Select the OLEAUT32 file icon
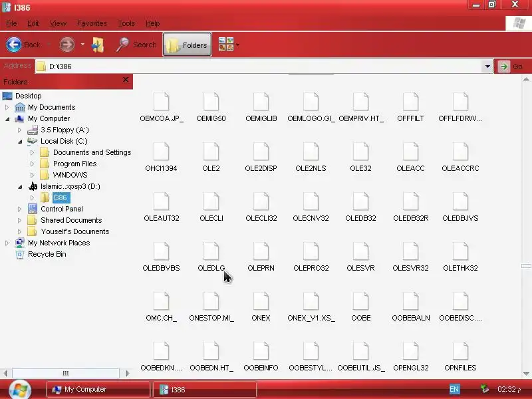The width and height of the screenshot is (532, 399). [161, 201]
